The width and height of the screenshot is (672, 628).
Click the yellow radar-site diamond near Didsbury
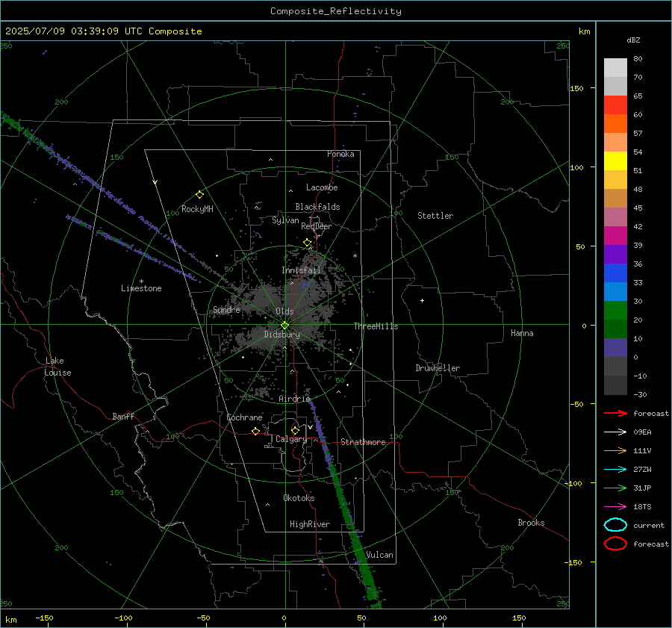[x=284, y=326]
